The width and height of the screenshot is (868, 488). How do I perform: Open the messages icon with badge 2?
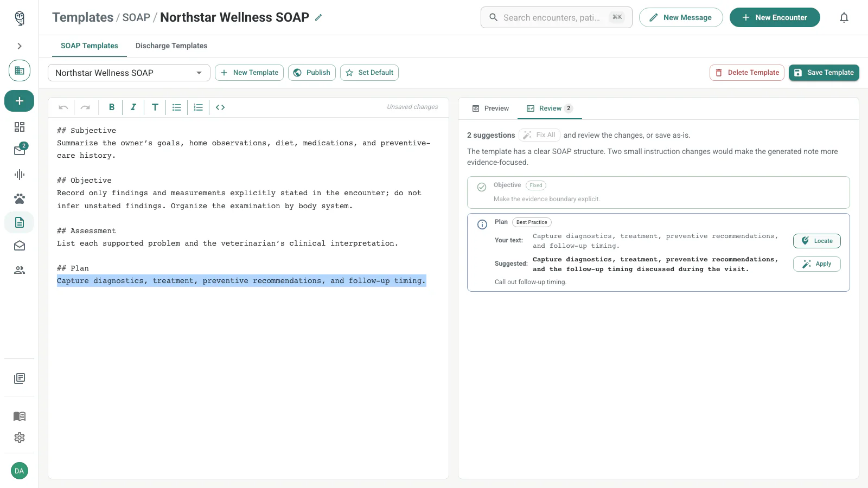click(x=20, y=150)
